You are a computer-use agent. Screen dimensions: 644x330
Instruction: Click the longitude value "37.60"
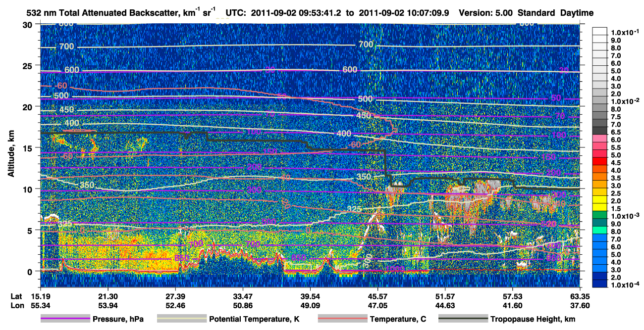[x=580, y=306]
